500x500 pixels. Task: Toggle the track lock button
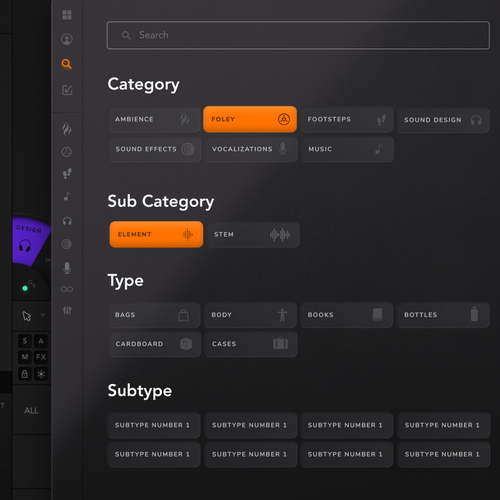coord(25,374)
